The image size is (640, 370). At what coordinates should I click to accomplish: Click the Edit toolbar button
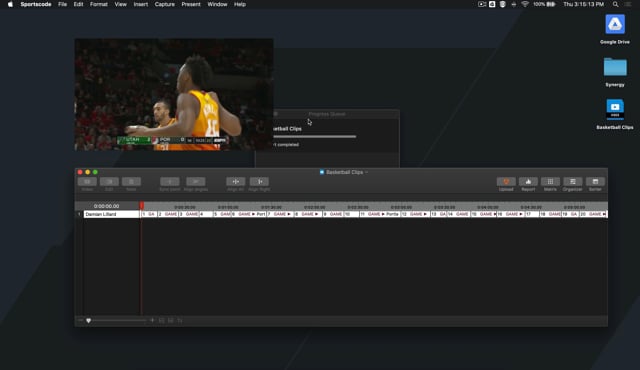click(109, 182)
